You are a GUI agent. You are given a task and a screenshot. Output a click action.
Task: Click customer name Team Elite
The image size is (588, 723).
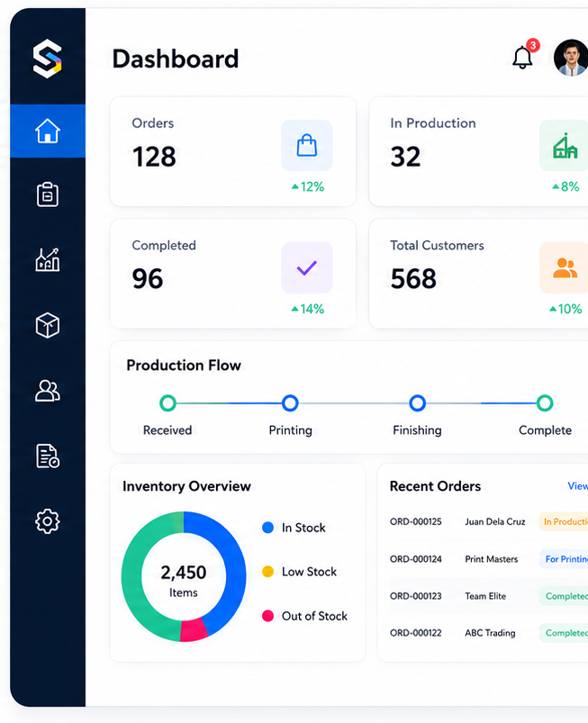coord(485,596)
